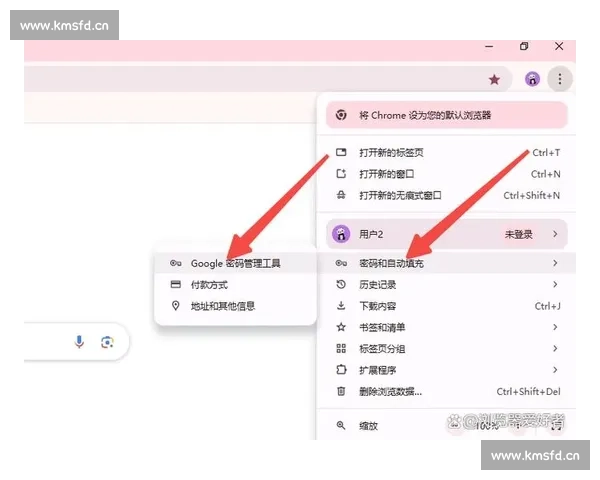Select 付款方式 in the submenu
This screenshot has width=600, height=480.
(235, 284)
